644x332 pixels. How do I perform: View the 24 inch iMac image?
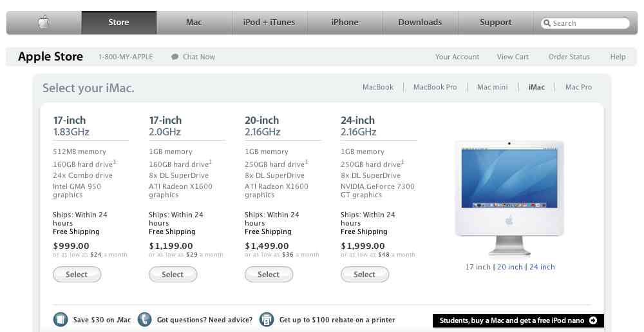542,267
